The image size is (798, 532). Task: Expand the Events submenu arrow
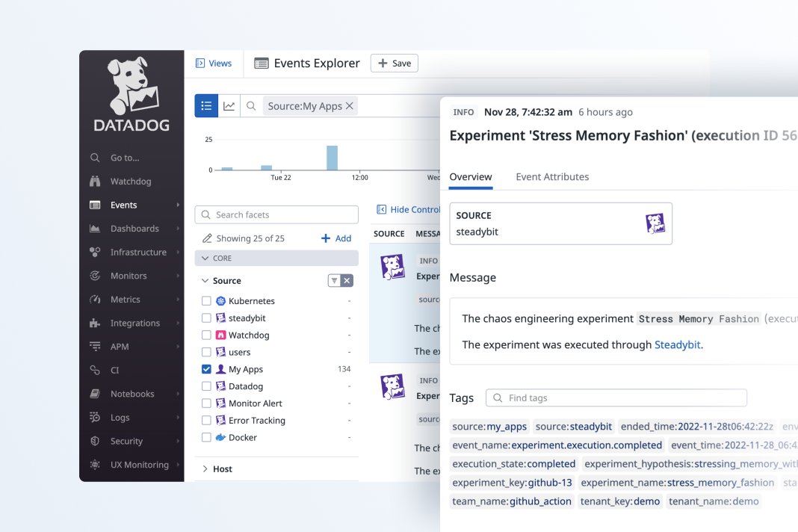click(178, 205)
